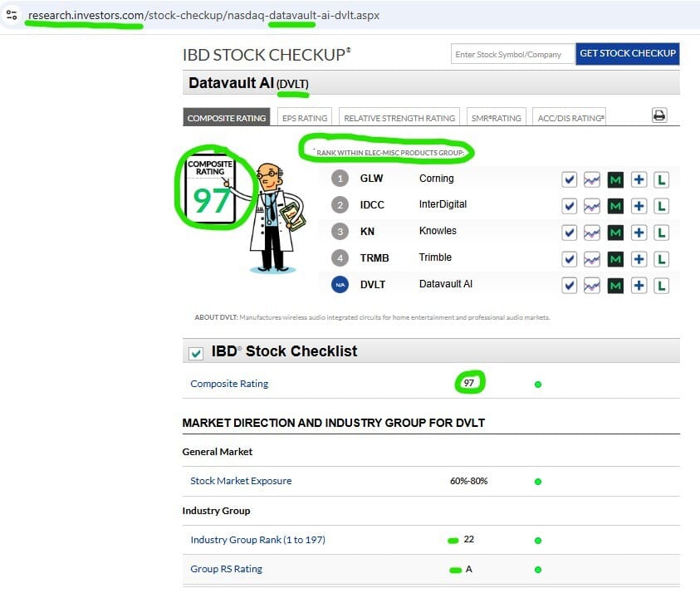Click the Trimble company name
The height and width of the screenshot is (593, 700).
(435, 257)
